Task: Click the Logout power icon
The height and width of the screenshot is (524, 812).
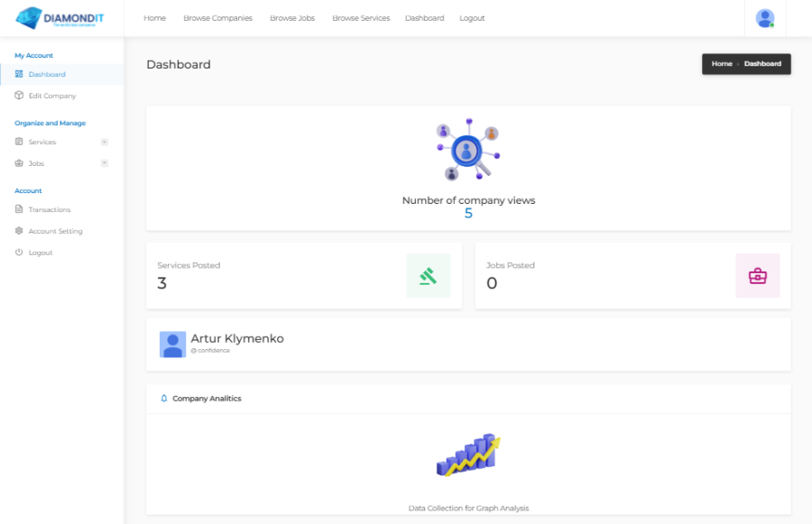Action: pyautogui.click(x=17, y=253)
